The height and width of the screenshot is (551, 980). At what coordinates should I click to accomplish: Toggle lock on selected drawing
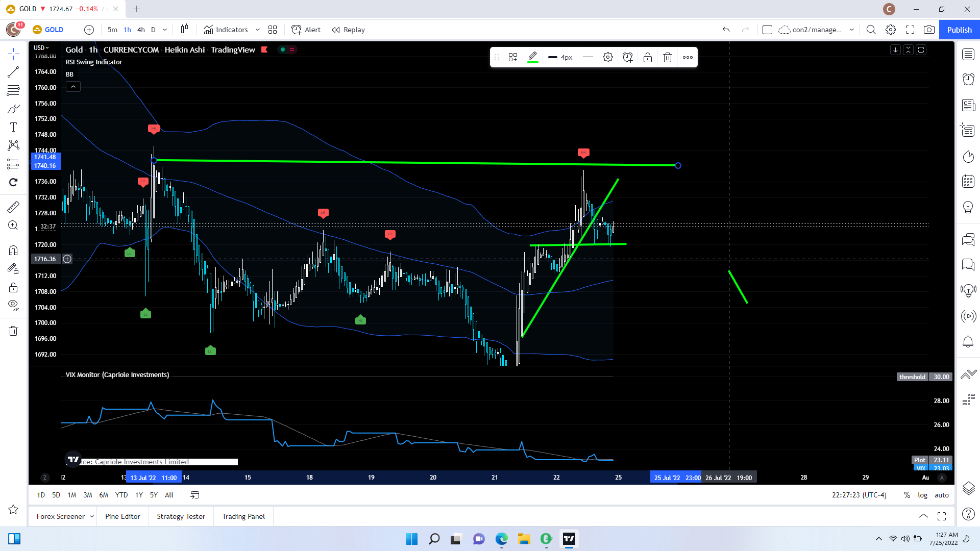tap(648, 57)
